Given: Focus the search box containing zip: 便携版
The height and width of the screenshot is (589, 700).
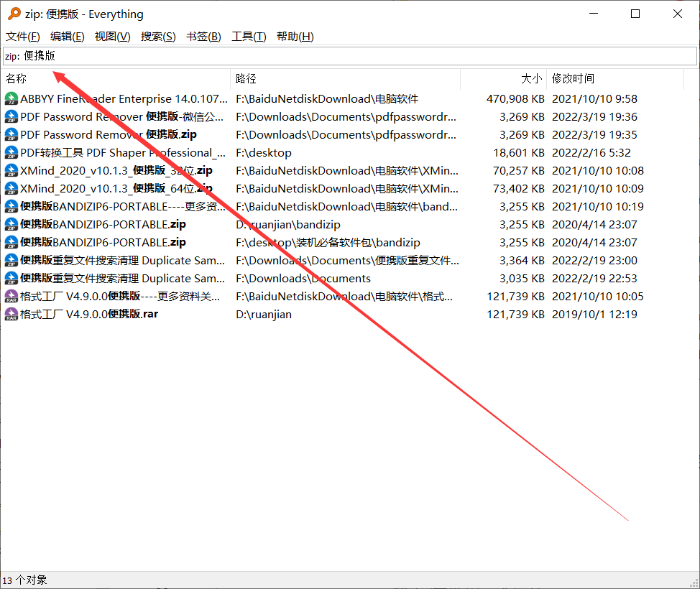Looking at the screenshot, I should 350,56.
